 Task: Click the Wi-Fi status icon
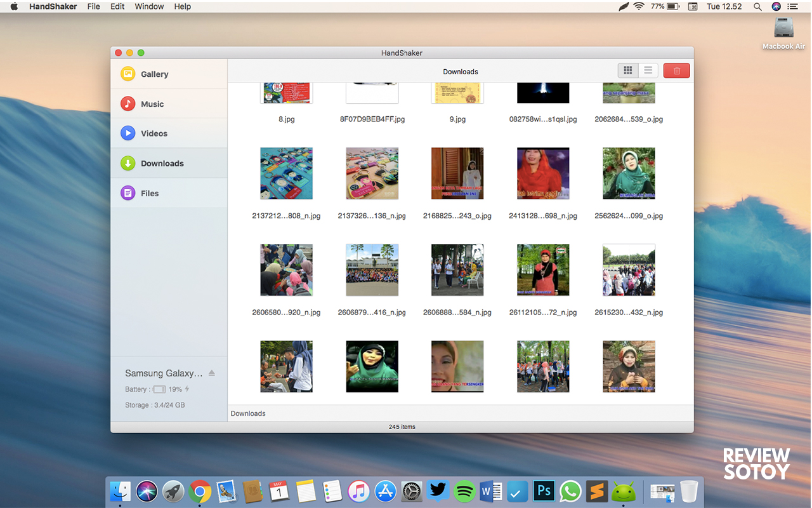click(x=639, y=6)
